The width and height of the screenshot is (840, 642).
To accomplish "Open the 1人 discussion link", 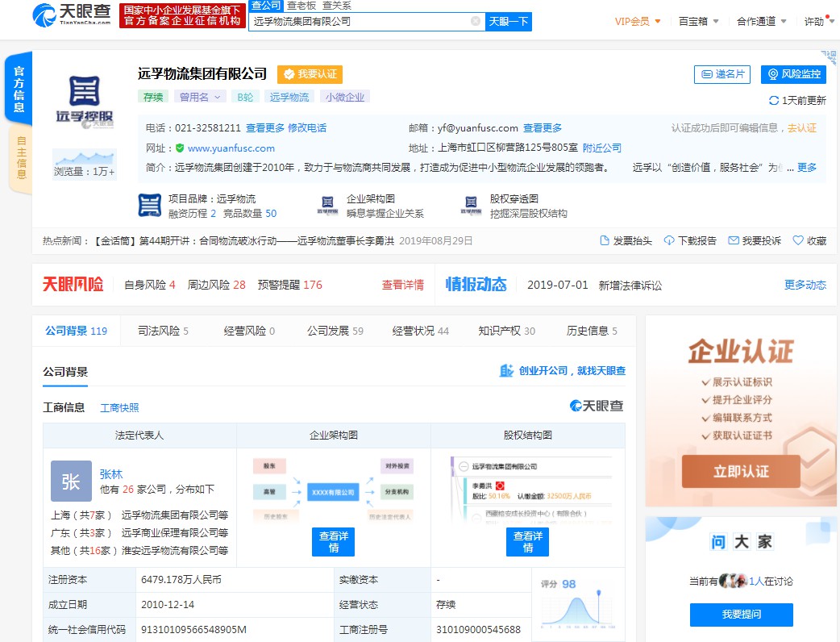I will pos(756,581).
